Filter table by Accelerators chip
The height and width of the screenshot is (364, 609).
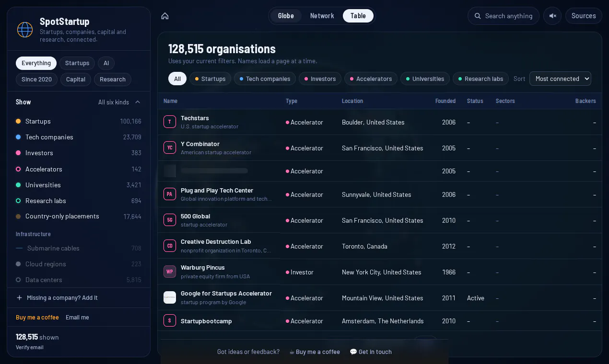pos(371,79)
